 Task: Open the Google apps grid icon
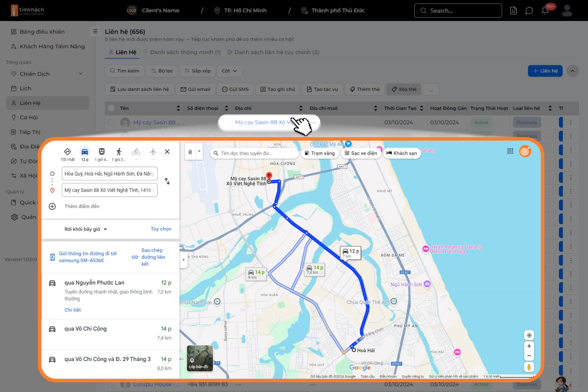point(510,151)
